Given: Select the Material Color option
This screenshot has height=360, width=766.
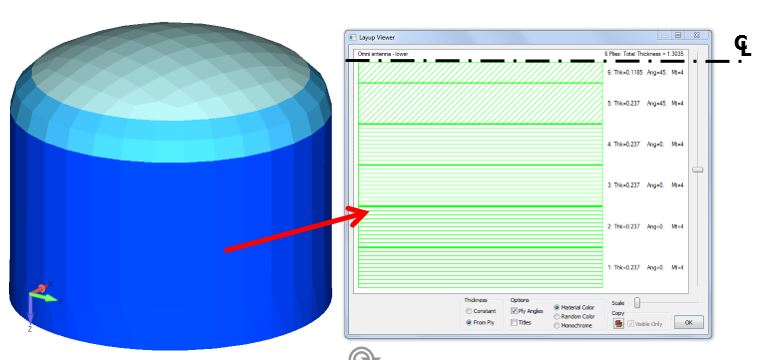Looking at the screenshot, I should (x=556, y=308).
